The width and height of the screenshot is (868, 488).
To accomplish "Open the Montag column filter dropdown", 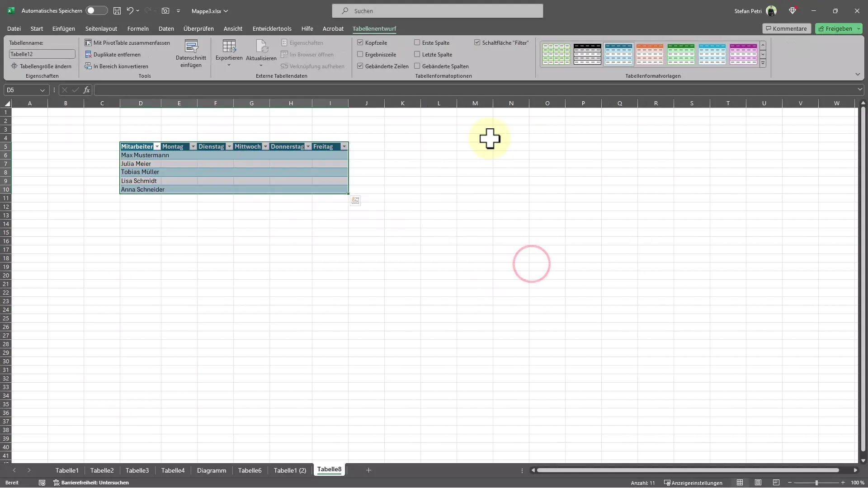I will coord(193,147).
